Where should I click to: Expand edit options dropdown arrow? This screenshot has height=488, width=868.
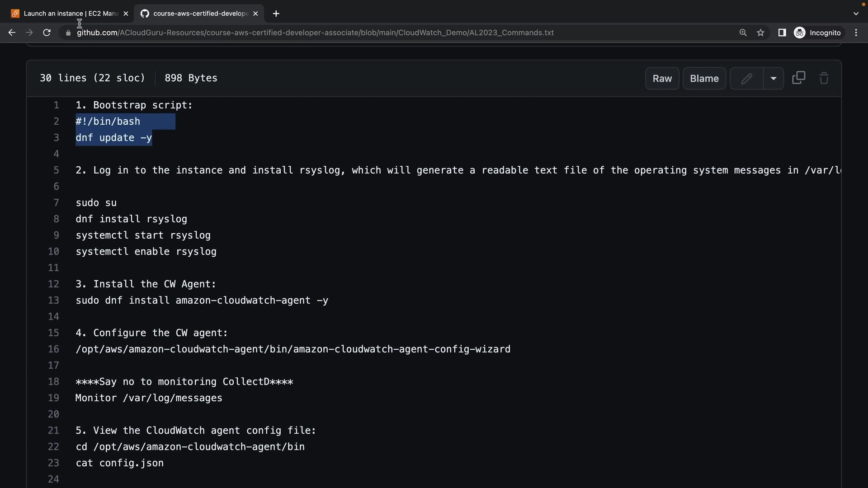click(774, 79)
